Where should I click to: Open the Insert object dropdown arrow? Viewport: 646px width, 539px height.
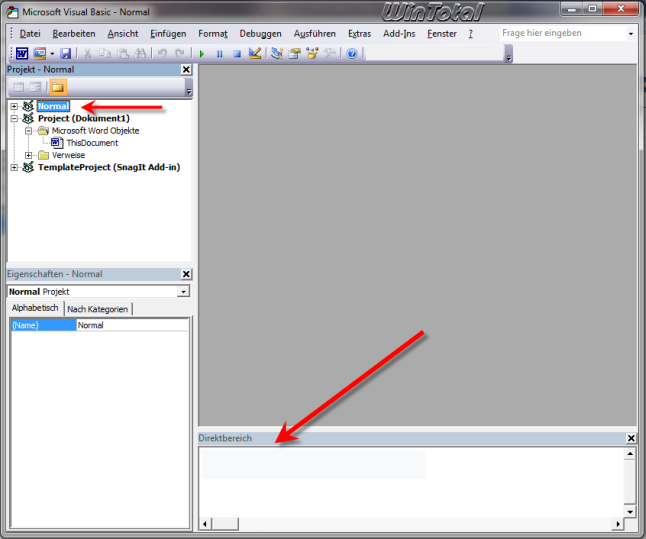(52, 54)
